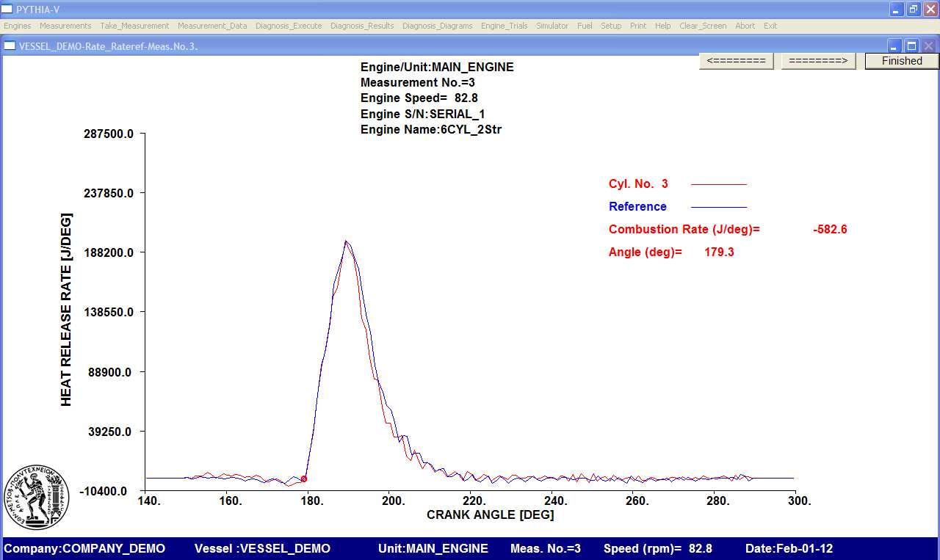Open the Diagnosis_Results menu
The height and width of the screenshot is (560, 940).
(362, 26)
